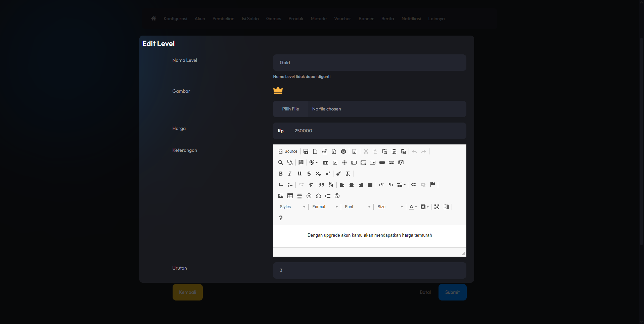Insert a text field form element

click(x=354, y=163)
